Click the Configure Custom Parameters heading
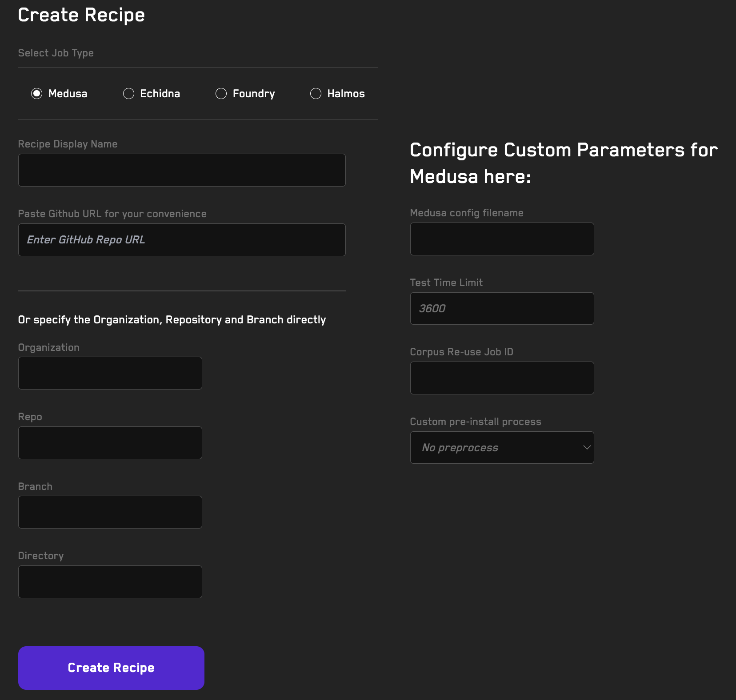Screen dimensions: 736x700 [x=564, y=163]
